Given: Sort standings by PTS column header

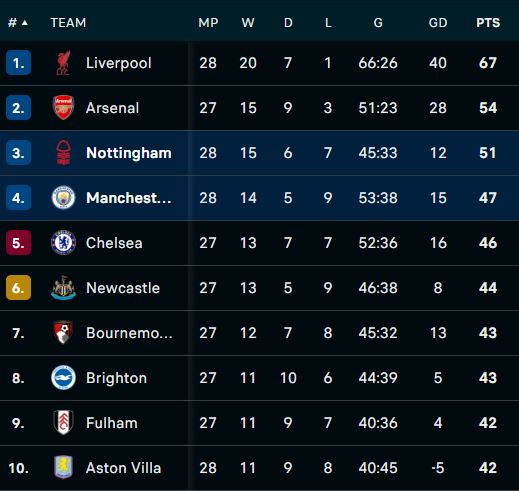Looking at the screenshot, I should (x=488, y=23).
